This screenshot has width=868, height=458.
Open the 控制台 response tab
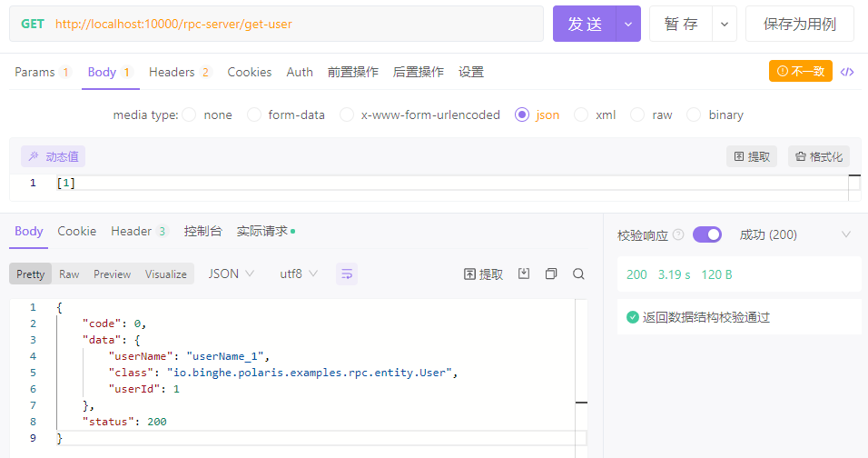click(202, 231)
